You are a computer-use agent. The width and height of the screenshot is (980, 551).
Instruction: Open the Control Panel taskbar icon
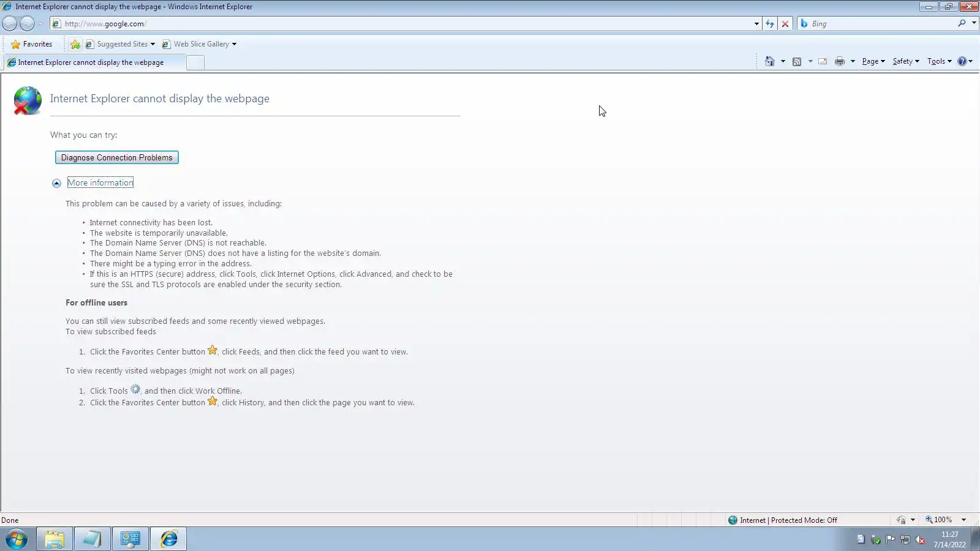pos(130,539)
